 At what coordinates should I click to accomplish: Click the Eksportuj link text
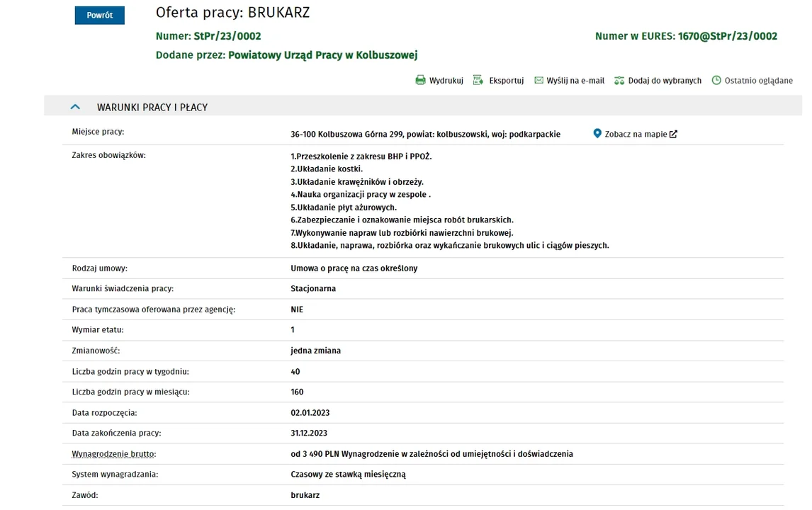pos(507,80)
